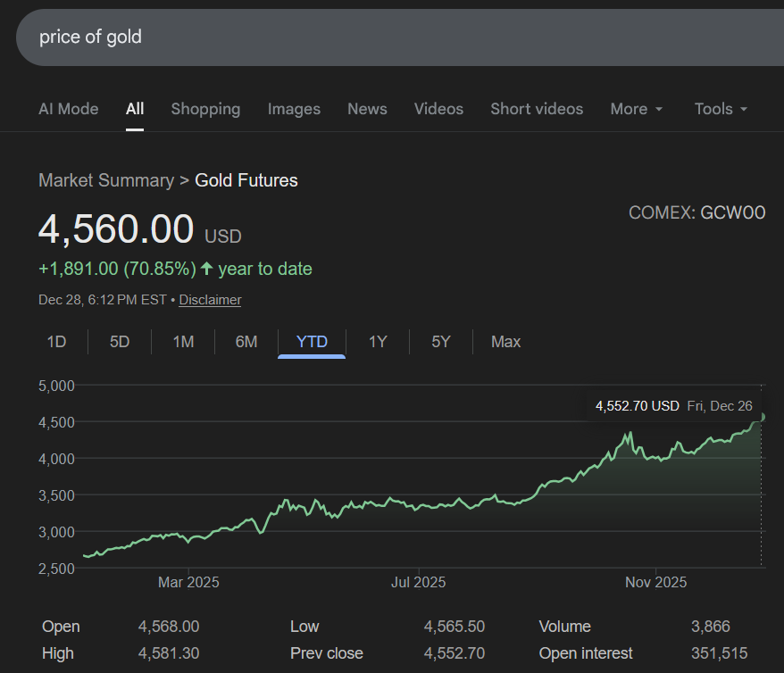Click the Jul 2025 axis label
784x673 pixels.
tap(419, 582)
